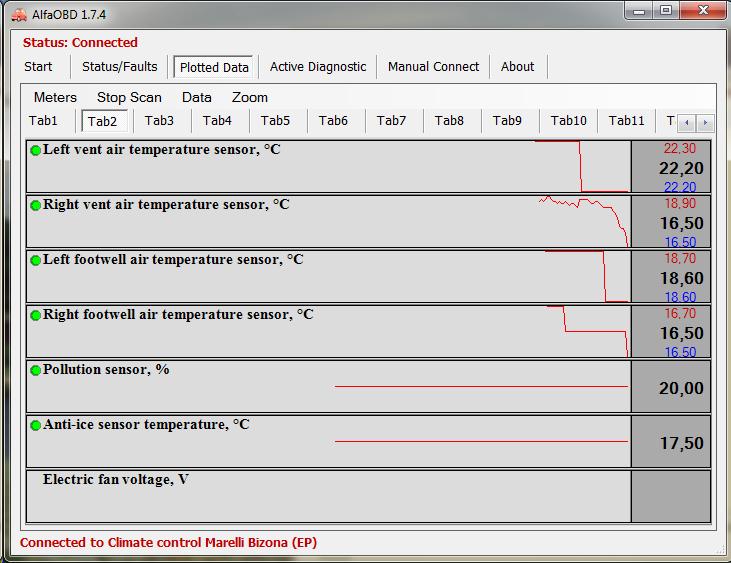Image resolution: width=731 pixels, height=563 pixels.
Task: Switch to Tab3
Action: [159, 121]
